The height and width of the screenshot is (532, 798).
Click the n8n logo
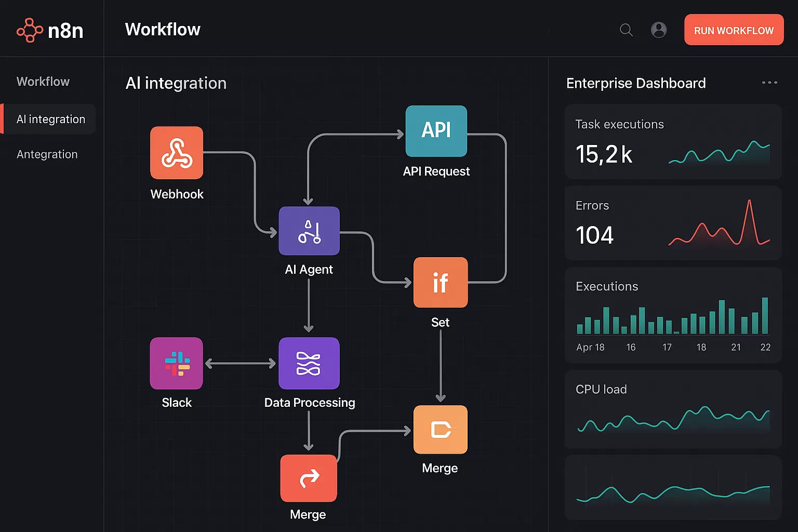[x=50, y=31]
